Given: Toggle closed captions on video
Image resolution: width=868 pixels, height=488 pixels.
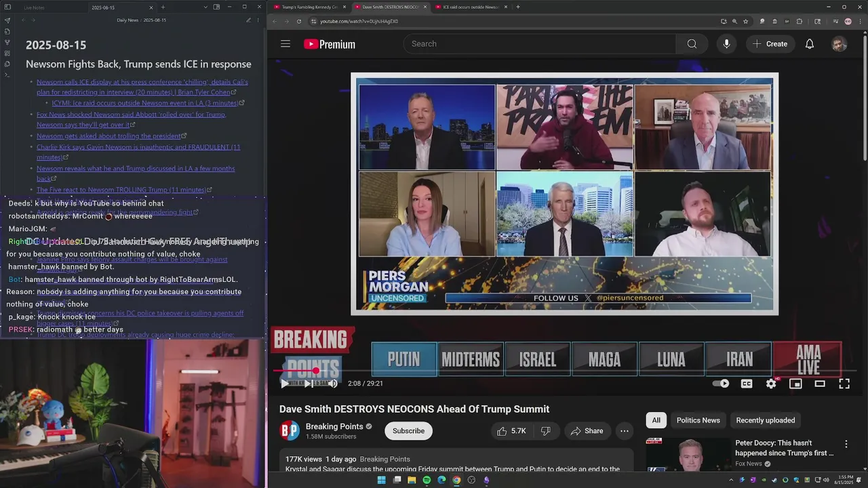Looking at the screenshot, I should tap(747, 384).
